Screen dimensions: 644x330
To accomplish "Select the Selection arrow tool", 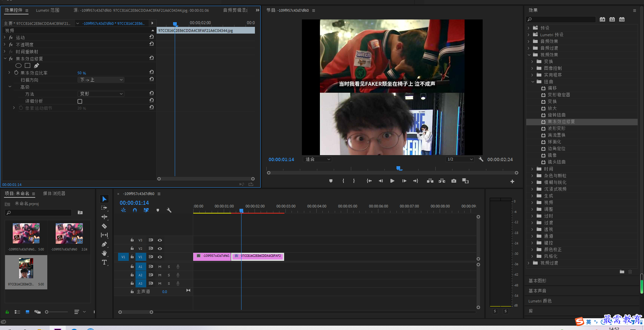I will click(104, 199).
